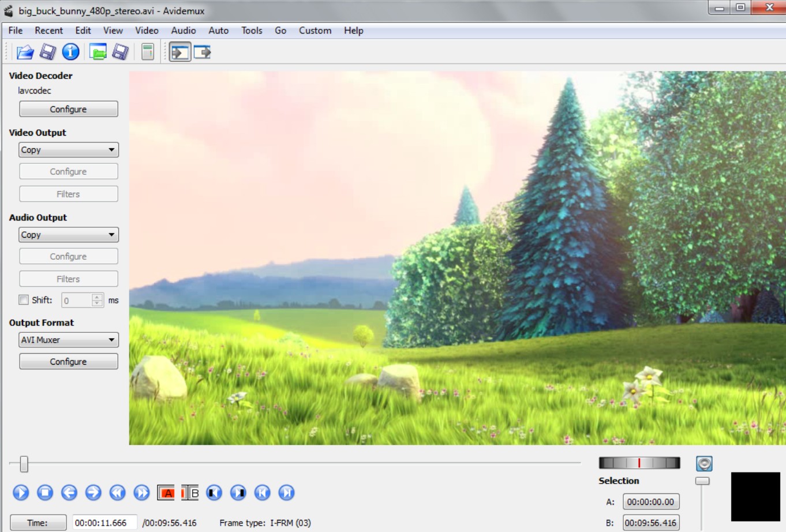Jump to the next keyframe
The height and width of the screenshot is (532, 786).
[141, 492]
